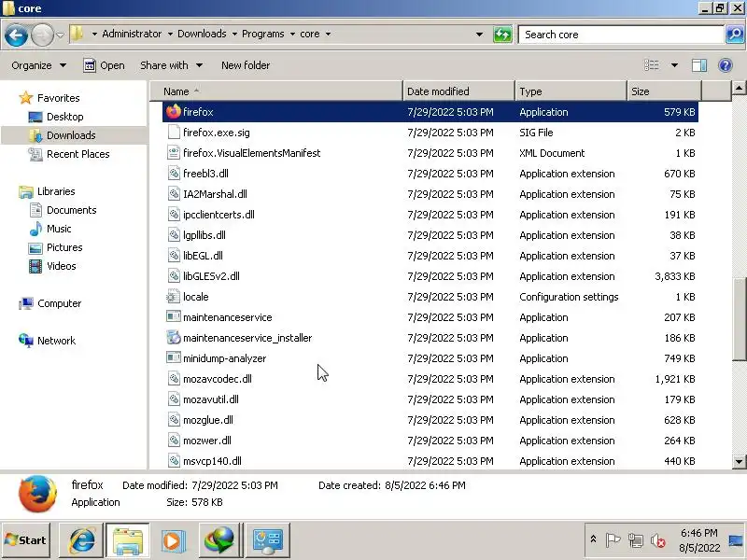Select the mozglue.dll file name

(208, 420)
